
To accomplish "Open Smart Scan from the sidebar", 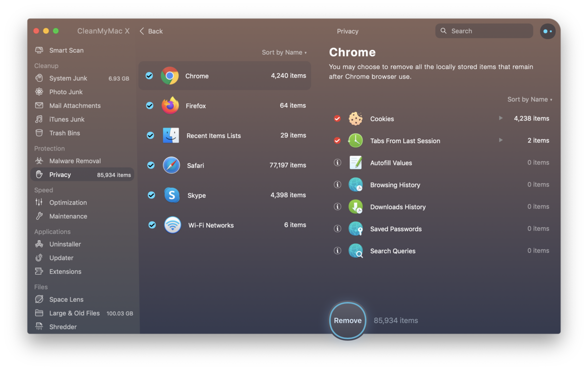I will [66, 50].
